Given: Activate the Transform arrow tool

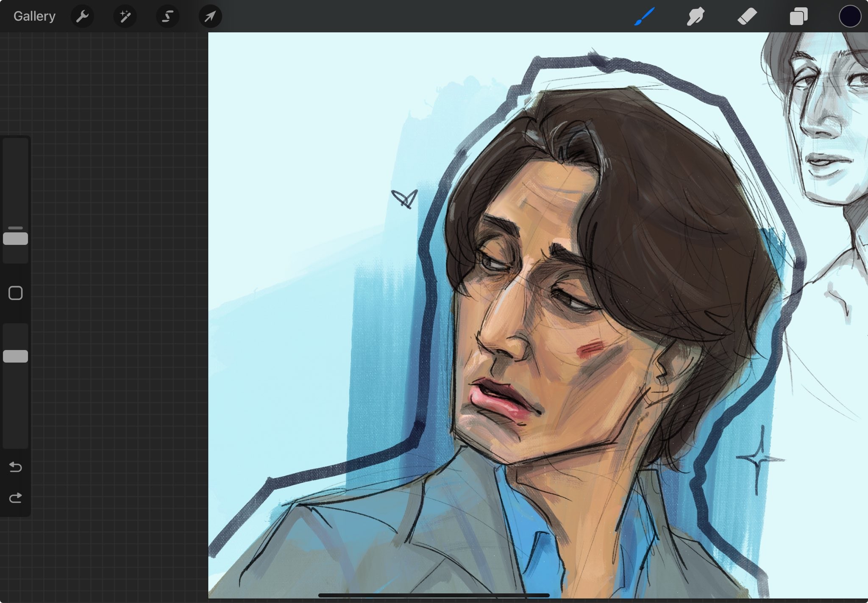Looking at the screenshot, I should pos(210,17).
